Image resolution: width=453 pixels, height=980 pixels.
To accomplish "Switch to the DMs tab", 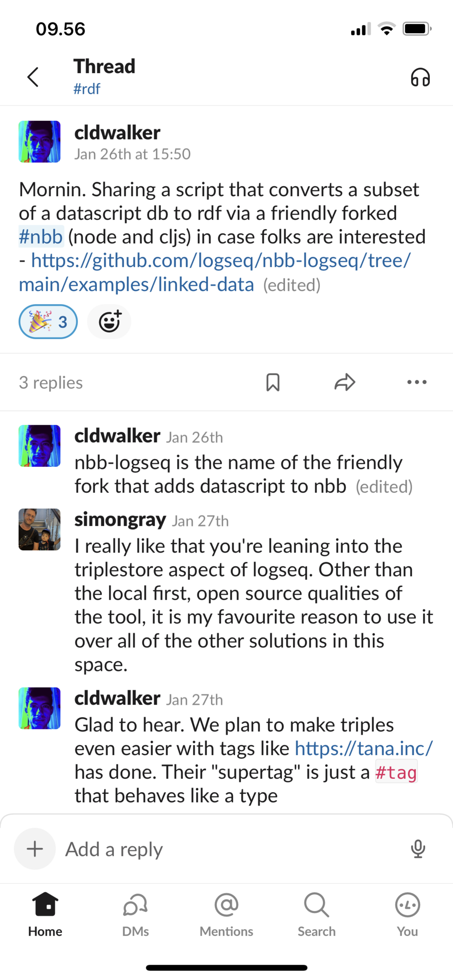I will (x=136, y=915).
